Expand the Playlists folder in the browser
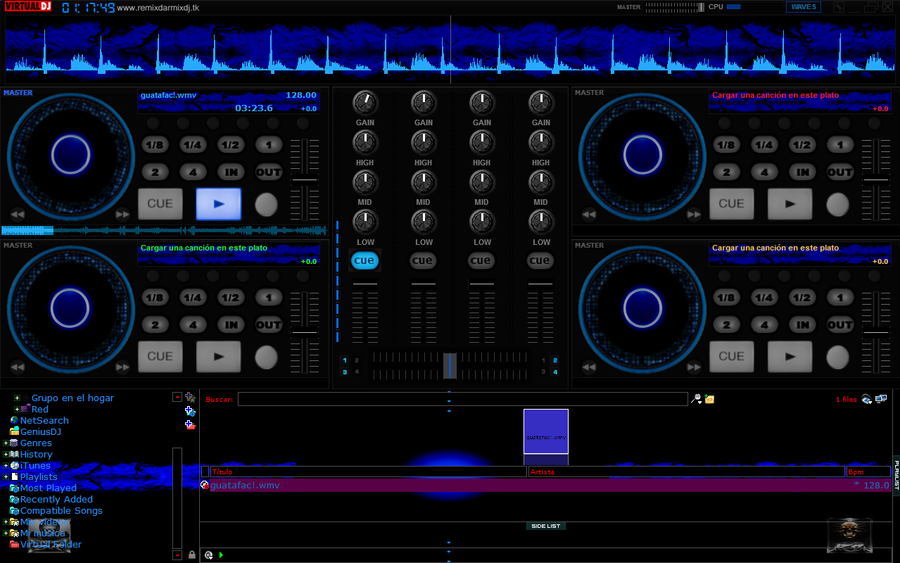Image resolution: width=900 pixels, height=563 pixels. point(5,477)
